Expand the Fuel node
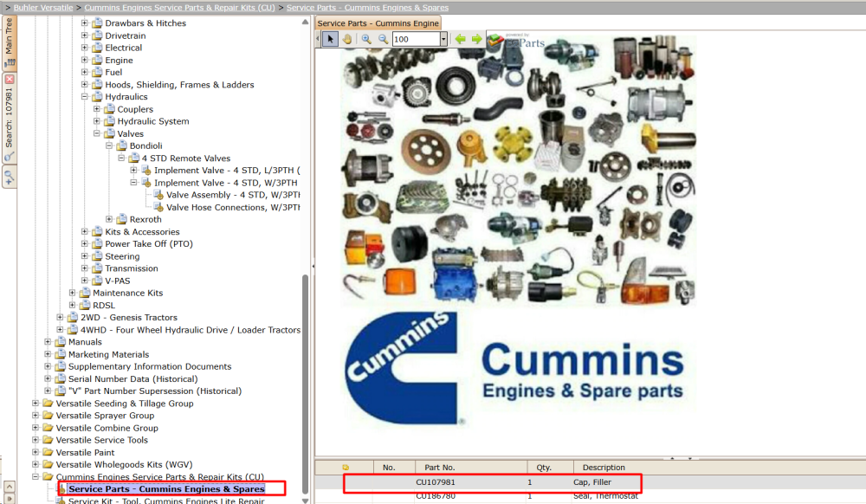866x504 pixels. tap(85, 72)
